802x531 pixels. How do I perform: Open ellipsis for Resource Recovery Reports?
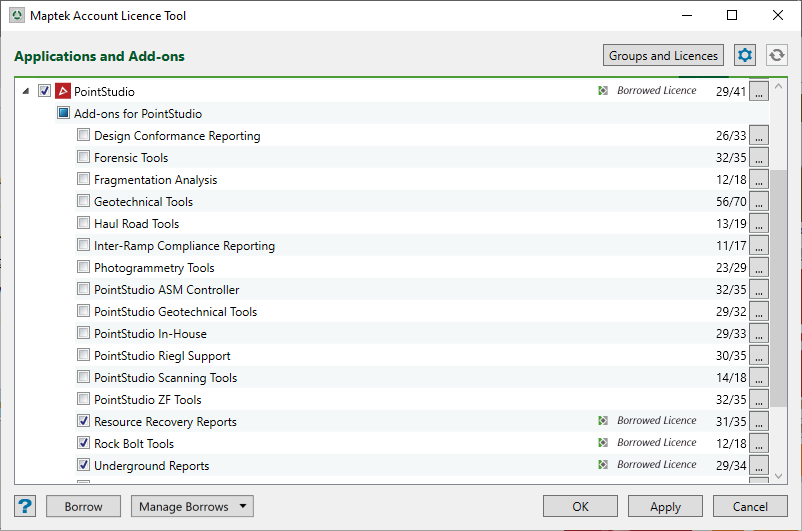tap(759, 422)
